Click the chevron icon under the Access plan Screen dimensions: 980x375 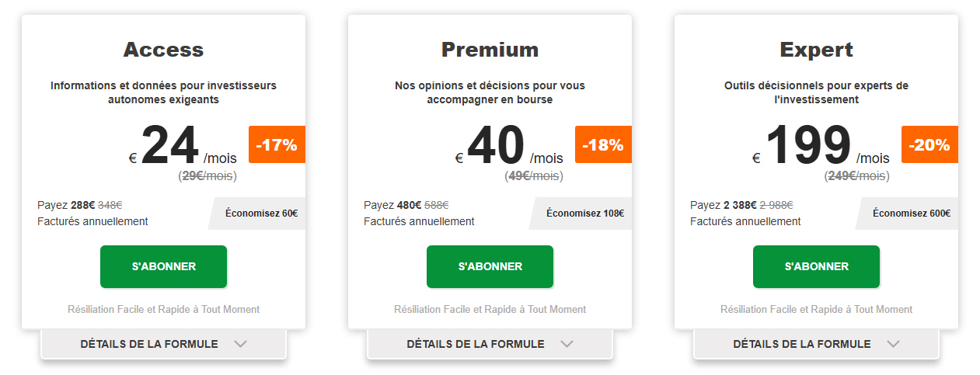pyautogui.click(x=240, y=344)
